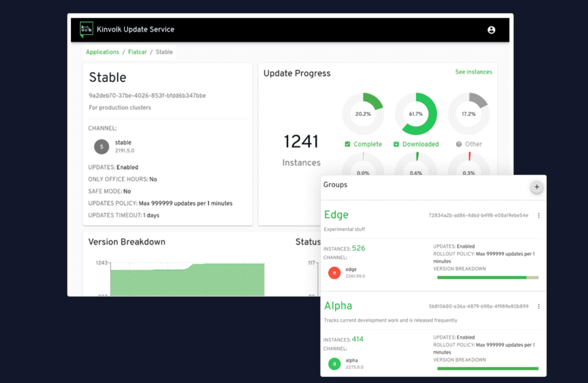Click the green alpha channel avatar
This screenshot has width=588, height=383.
[334, 364]
